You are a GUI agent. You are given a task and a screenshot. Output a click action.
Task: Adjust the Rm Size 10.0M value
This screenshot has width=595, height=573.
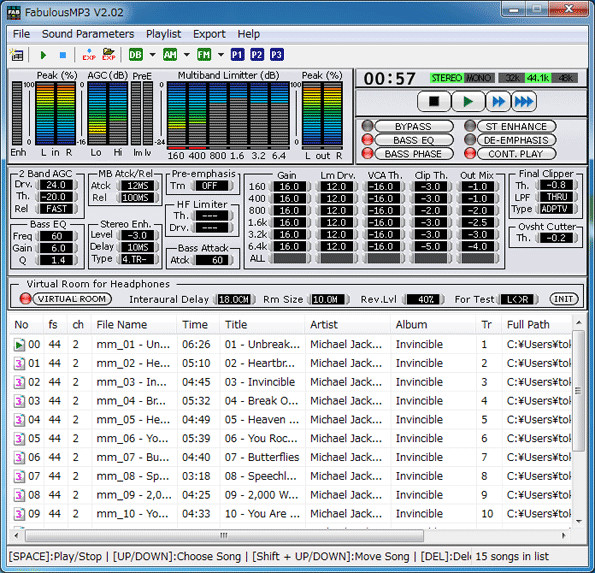328,299
